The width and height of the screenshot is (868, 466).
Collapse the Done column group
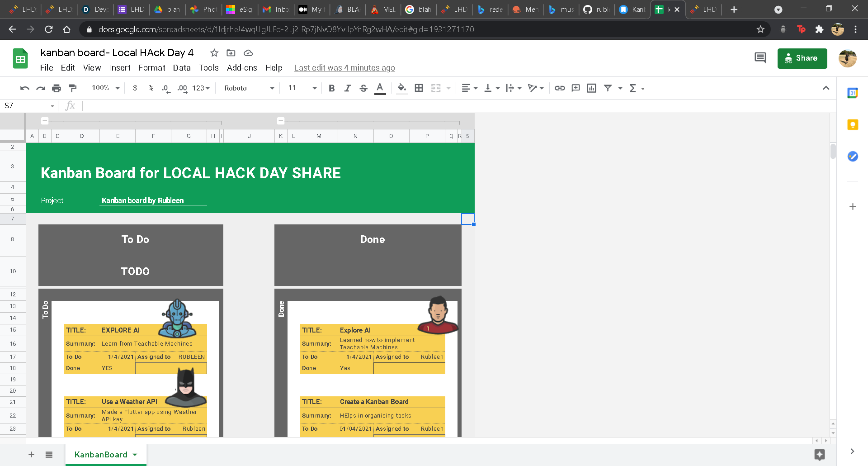coord(281,121)
